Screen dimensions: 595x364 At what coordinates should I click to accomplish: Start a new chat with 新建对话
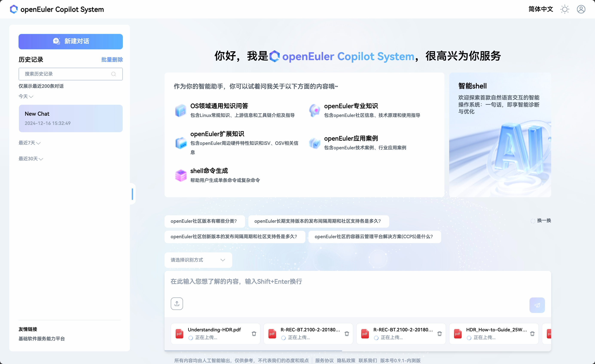(x=70, y=41)
